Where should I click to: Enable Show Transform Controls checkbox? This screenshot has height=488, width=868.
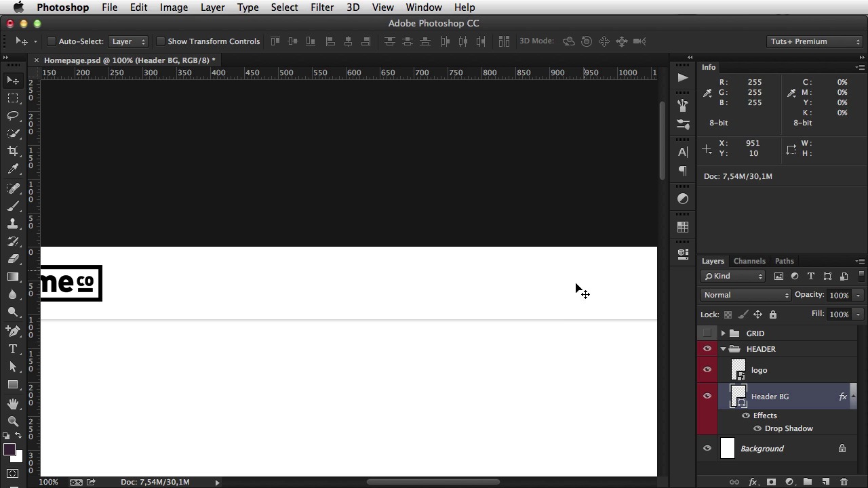(161, 41)
